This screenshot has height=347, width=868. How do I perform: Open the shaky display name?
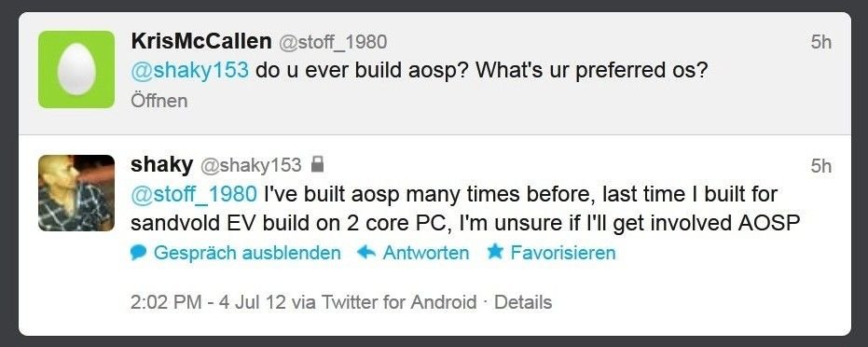point(161,165)
